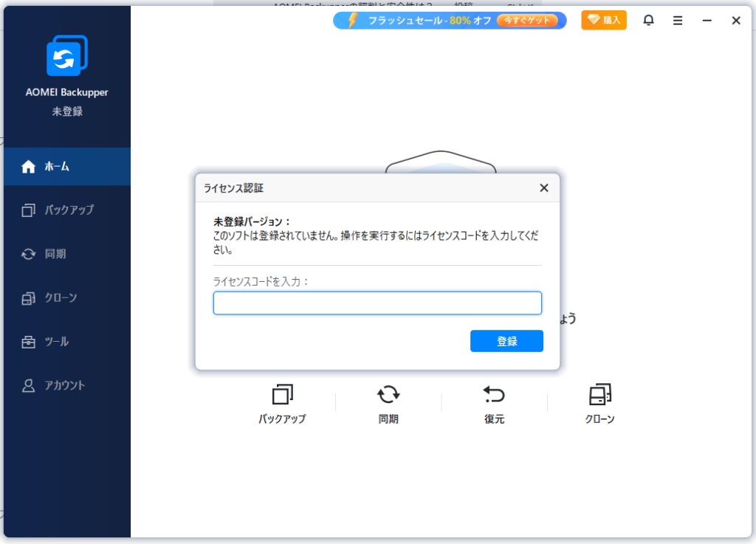This screenshot has height=544, width=756.
Task: Click the flash sale lightning bolt icon
Action: pos(353,20)
